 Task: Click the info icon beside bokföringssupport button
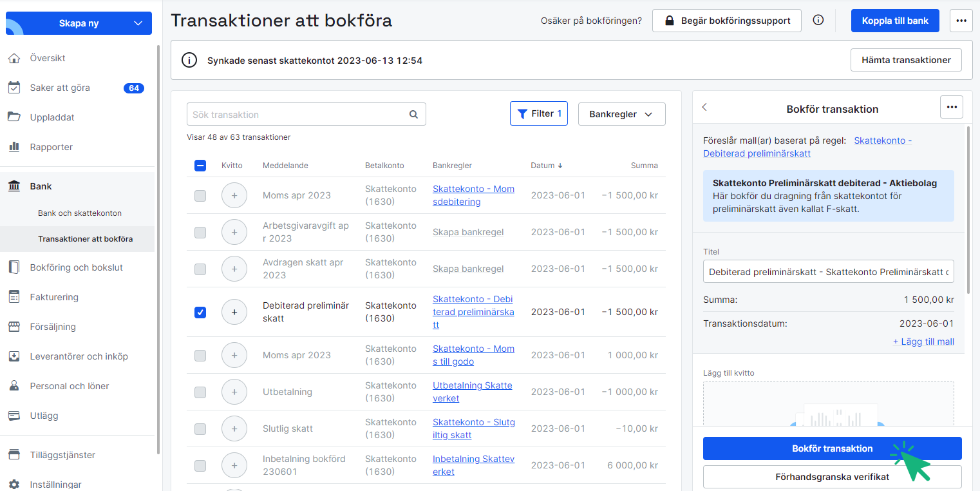[x=818, y=21]
